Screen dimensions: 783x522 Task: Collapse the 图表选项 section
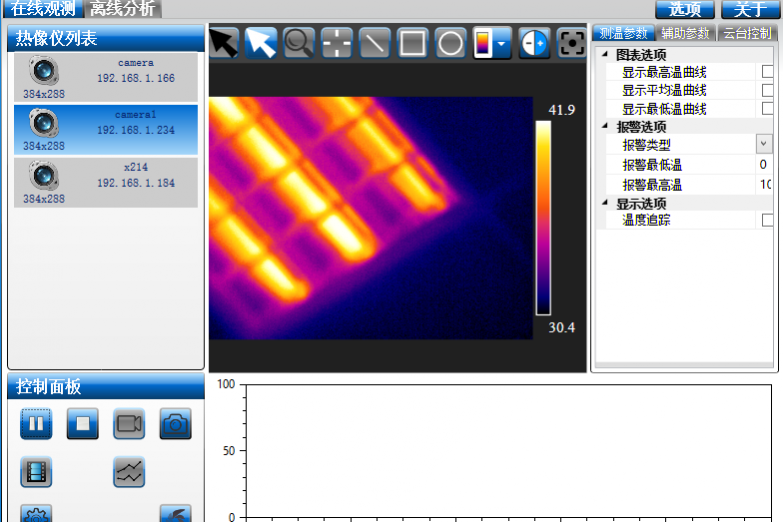pos(605,55)
